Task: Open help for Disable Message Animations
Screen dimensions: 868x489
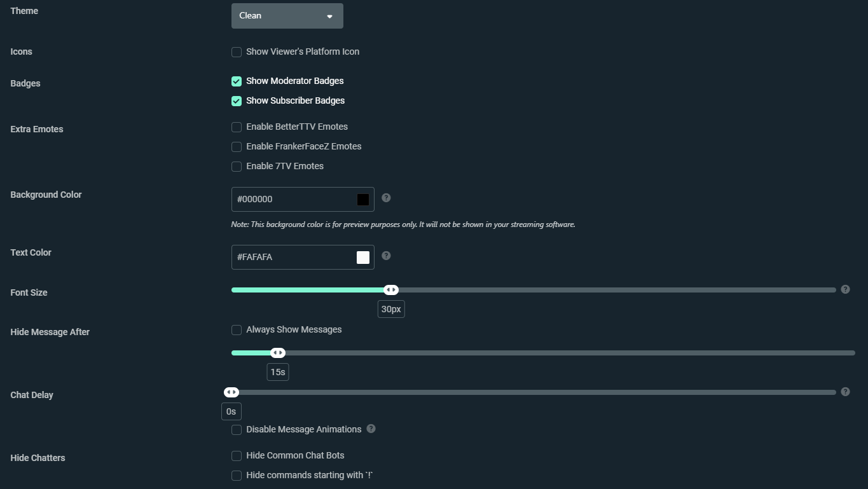Action: pyautogui.click(x=371, y=429)
